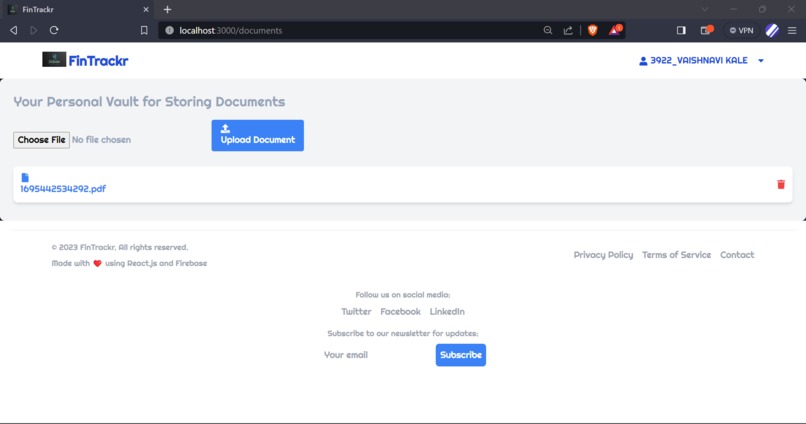Click the blue document file icon
The height and width of the screenshot is (424, 806).
(25, 177)
